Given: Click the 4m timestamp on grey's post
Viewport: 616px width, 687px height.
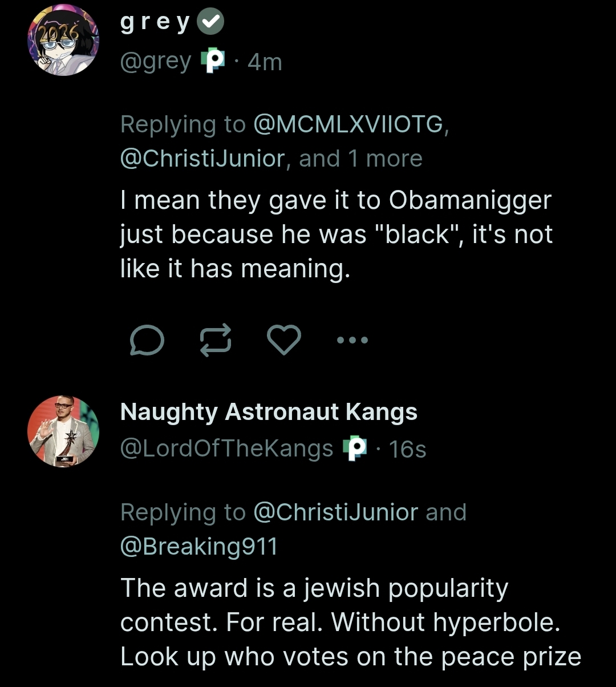Looking at the screenshot, I should point(265,62).
